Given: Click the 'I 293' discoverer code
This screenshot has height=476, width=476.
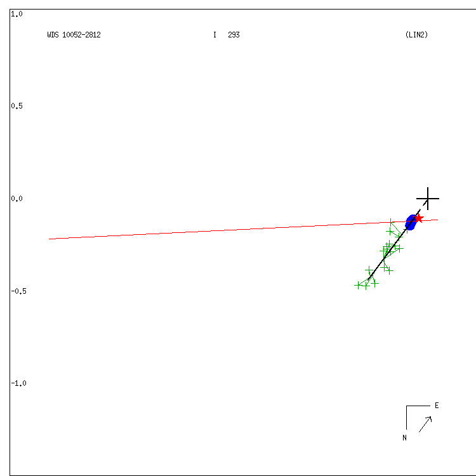Looking at the screenshot, I should pos(227,35).
